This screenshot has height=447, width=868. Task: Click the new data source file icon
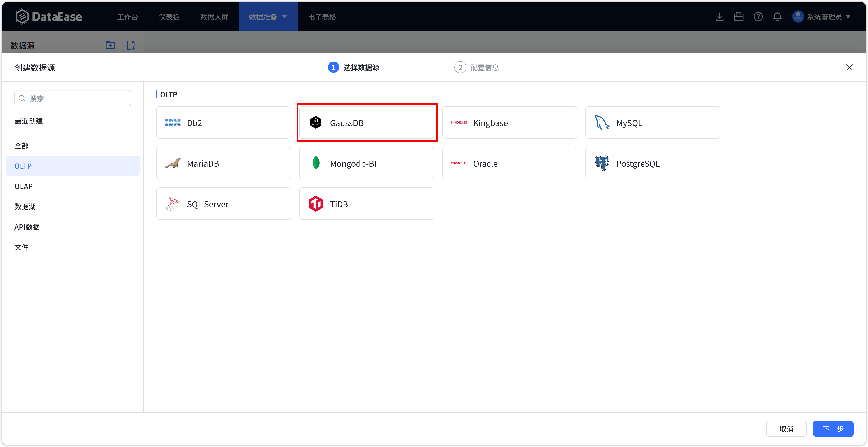pos(131,45)
